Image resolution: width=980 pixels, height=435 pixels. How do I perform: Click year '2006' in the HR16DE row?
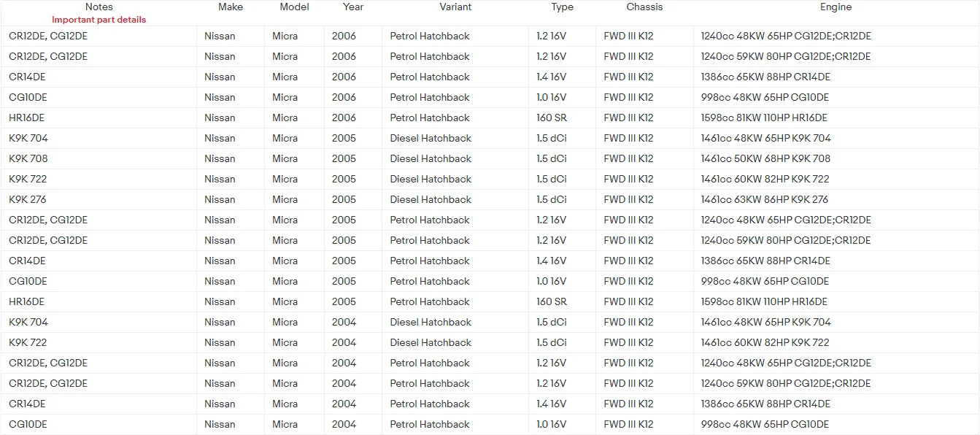click(344, 118)
